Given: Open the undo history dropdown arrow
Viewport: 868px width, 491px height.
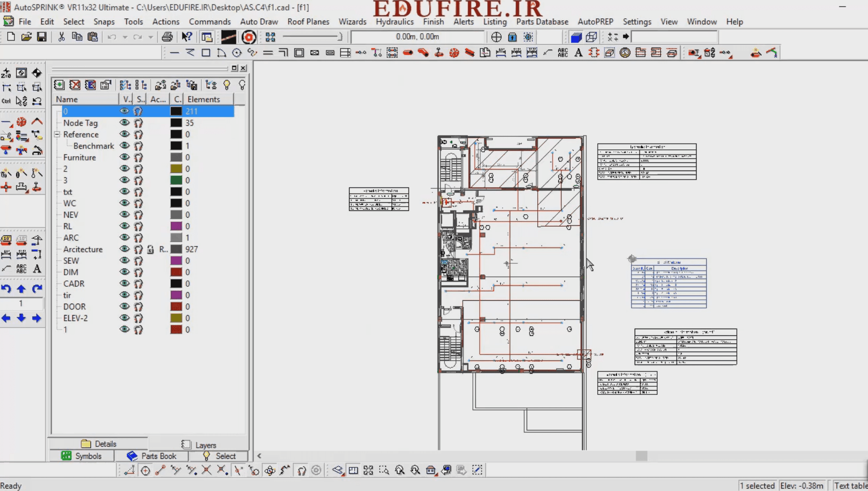Looking at the screenshot, I should [x=124, y=37].
